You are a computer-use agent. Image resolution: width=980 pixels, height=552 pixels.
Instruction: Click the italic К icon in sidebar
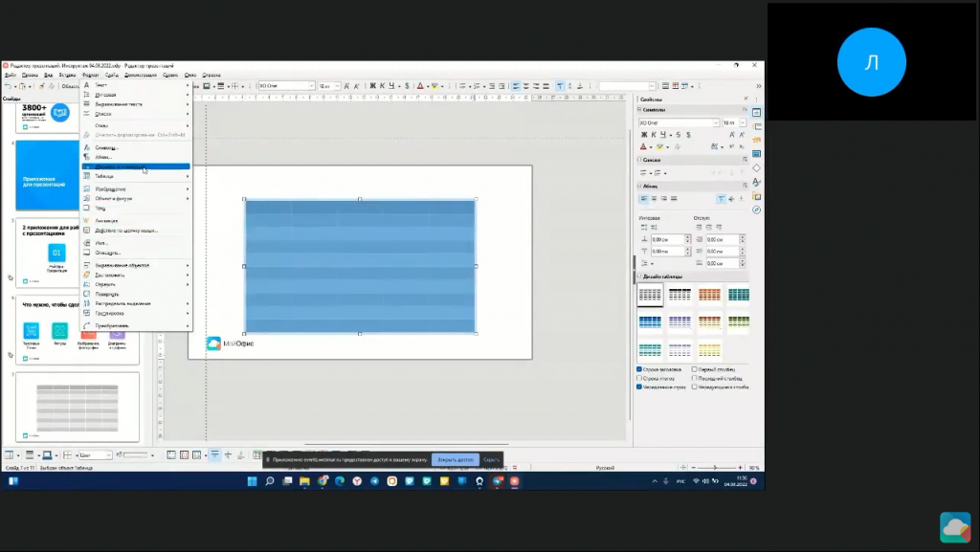[x=653, y=135]
